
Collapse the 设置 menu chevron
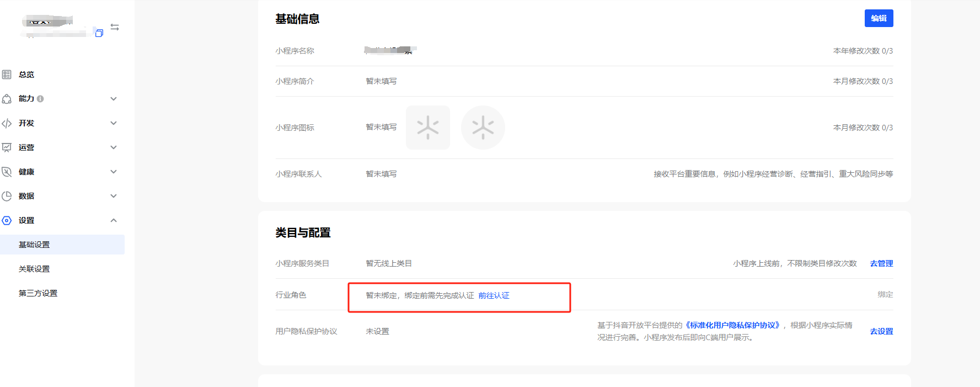click(114, 220)
